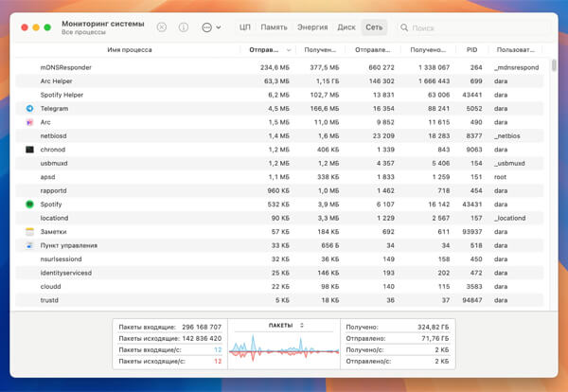This screenshot has height=392, width=568.
Task: Click the yellow minimize window button
Action: (36, 27)
